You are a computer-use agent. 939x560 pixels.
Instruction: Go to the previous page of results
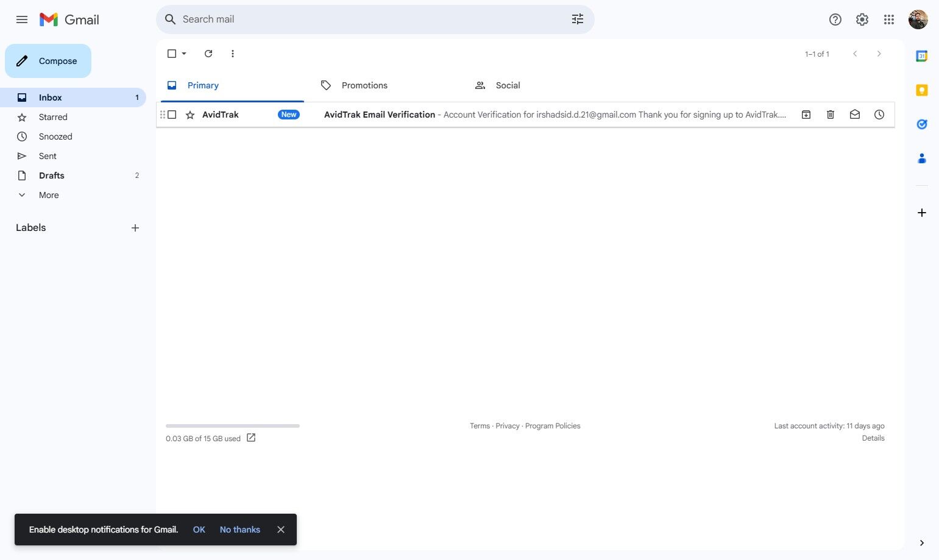(855, 54)
